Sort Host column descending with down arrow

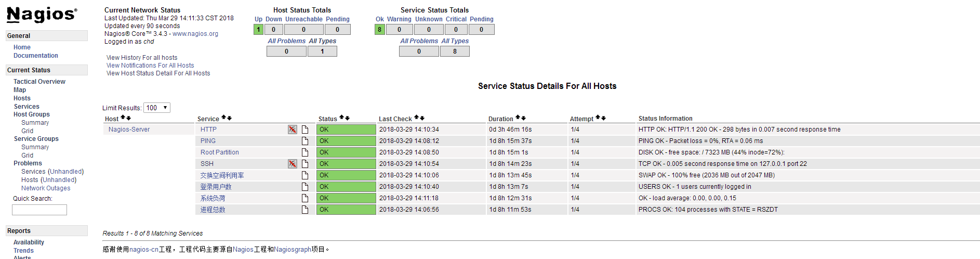[x=128, y=118]
